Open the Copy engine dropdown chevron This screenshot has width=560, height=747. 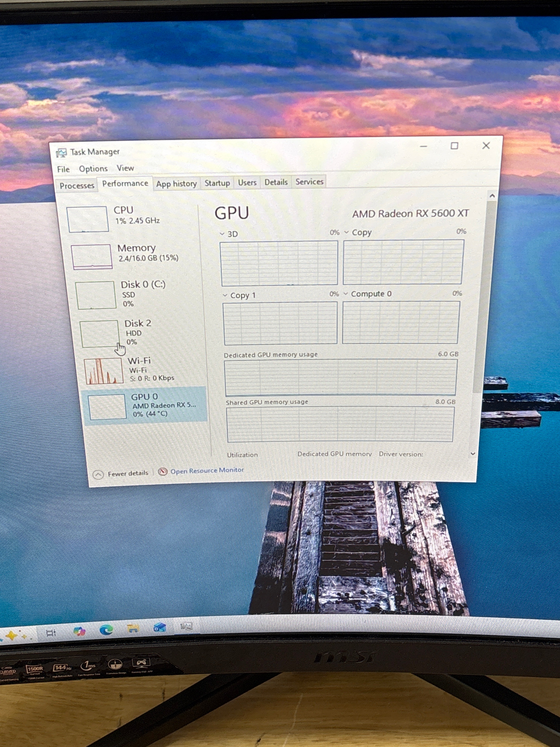click(x=346, y=232)
